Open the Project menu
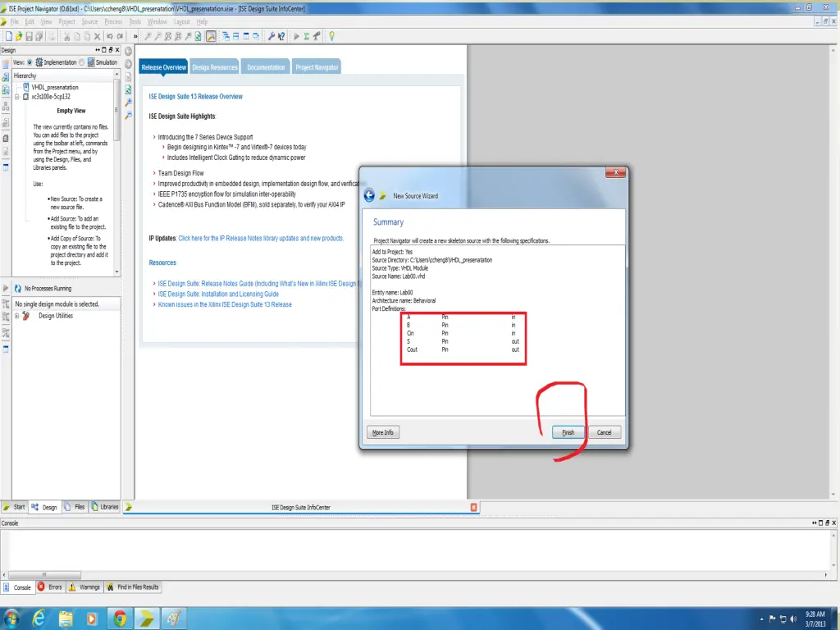This screenshot has height=630, width=840. click(x=66, y=22)
